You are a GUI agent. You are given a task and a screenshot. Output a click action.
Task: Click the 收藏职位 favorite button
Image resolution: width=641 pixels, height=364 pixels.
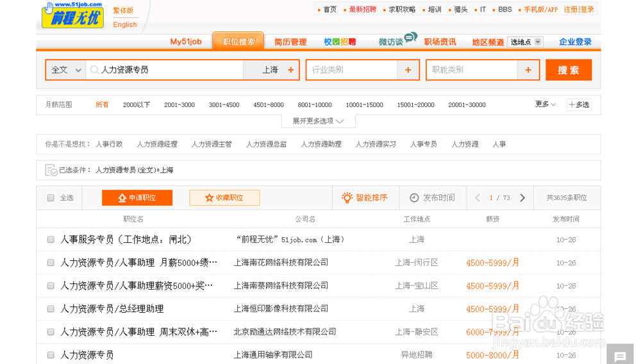[224, 198]
